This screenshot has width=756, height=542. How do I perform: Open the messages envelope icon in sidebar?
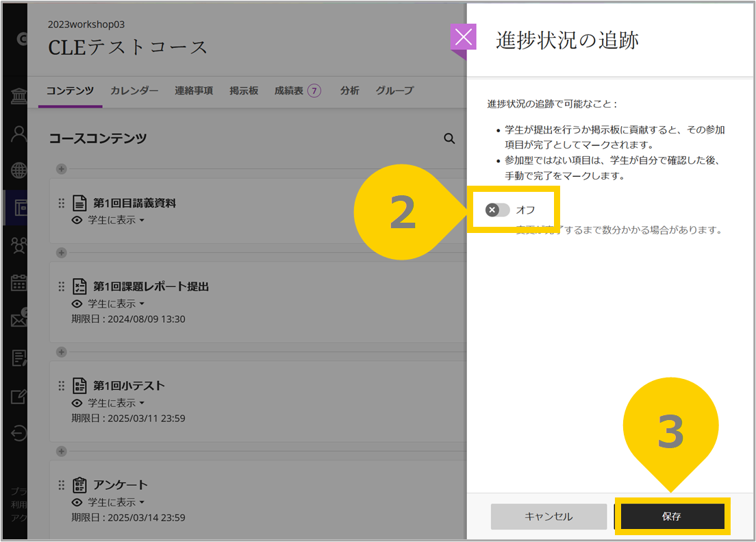(x=18, y=320)
